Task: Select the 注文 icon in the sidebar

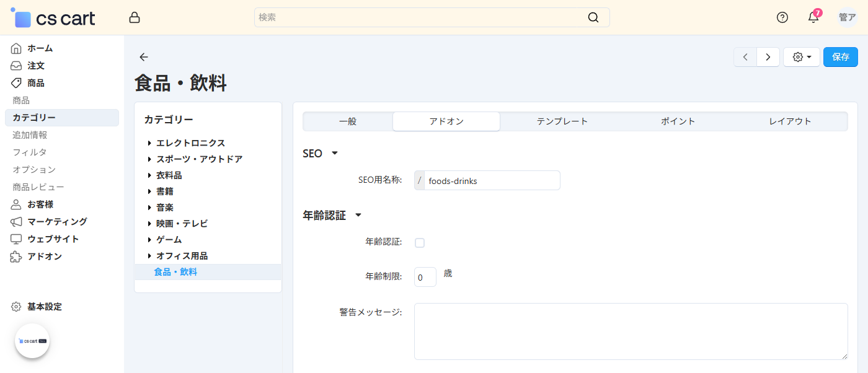Action: [x=16, y=65]
